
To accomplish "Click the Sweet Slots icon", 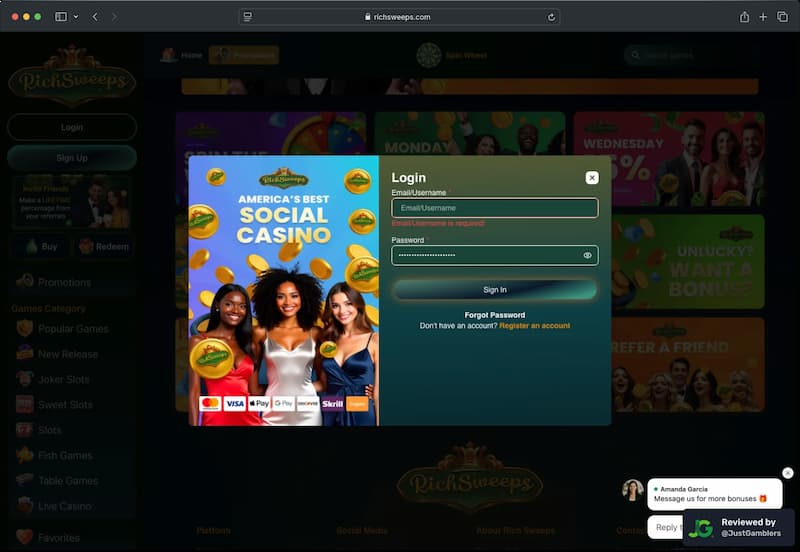I will point(25,405).
